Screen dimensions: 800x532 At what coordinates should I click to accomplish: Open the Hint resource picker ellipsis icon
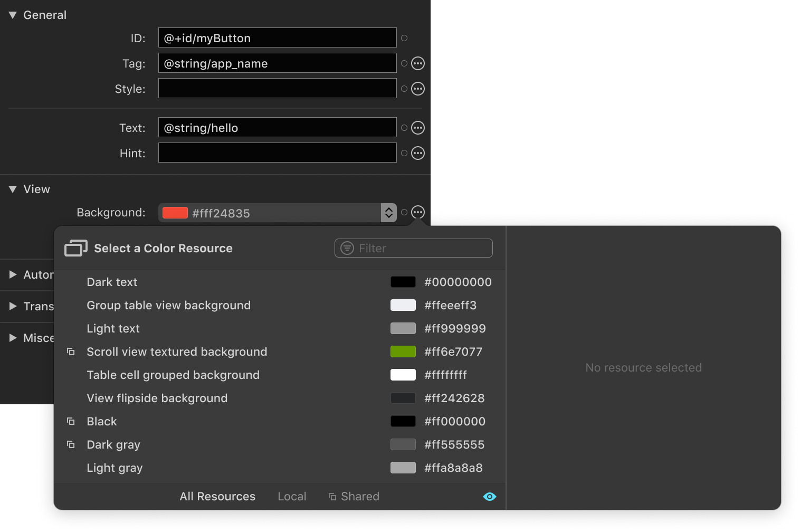(417, 153)
